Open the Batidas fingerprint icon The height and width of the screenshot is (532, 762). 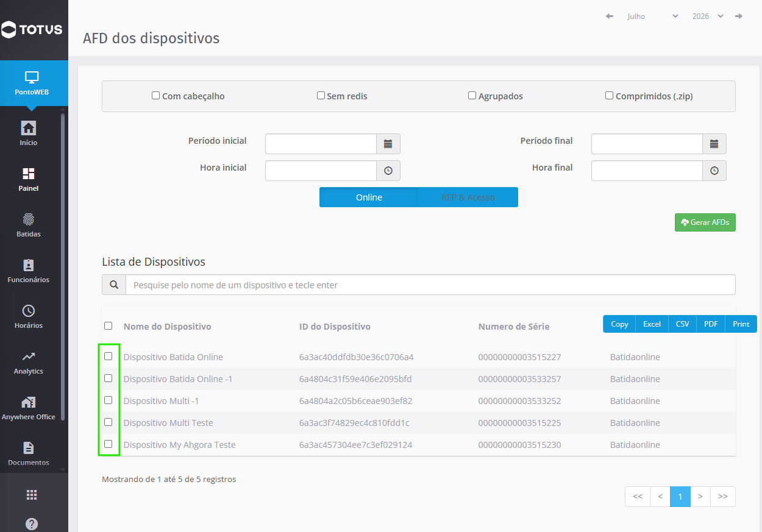(x=29, y=219)
